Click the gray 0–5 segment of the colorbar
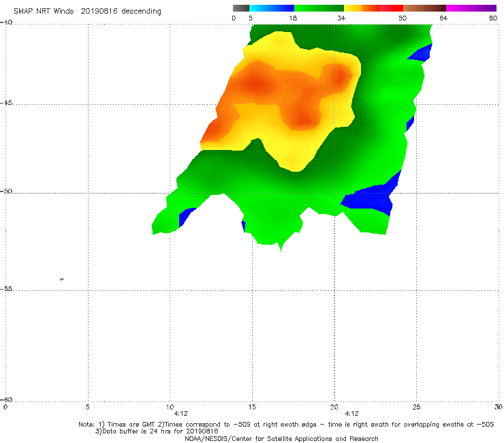 (240, 8)
